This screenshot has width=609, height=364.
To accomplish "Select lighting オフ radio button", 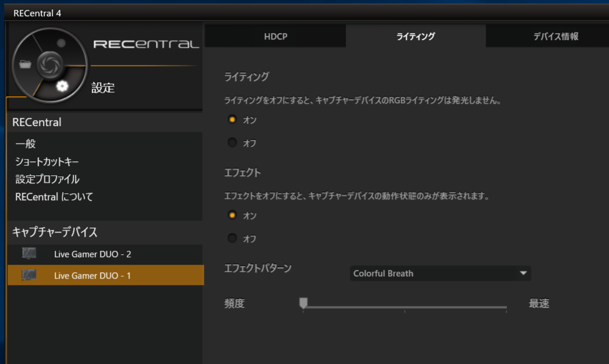I will [x=232, y=142].
